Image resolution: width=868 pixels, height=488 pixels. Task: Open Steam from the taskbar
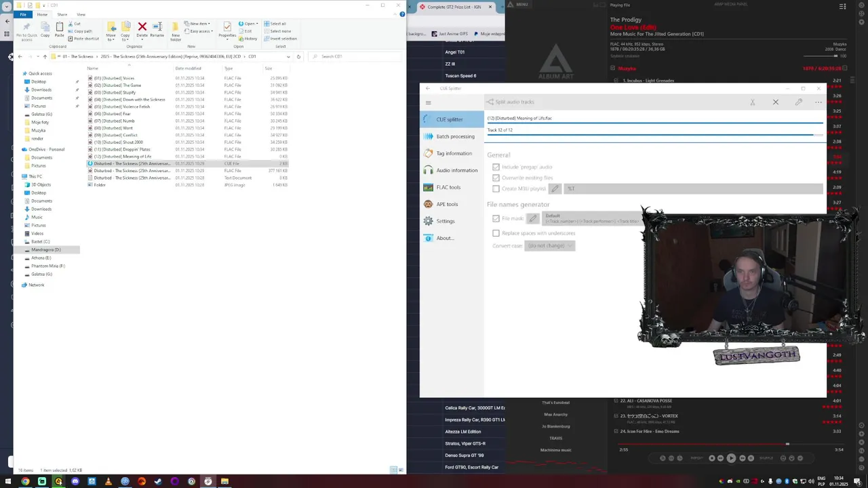[158, 481]
